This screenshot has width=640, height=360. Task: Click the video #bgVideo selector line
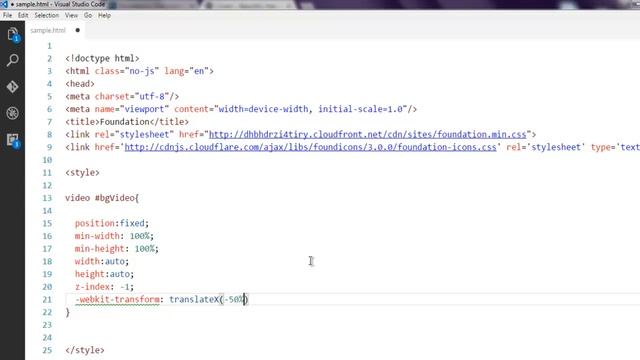click(x=102, y=198)
